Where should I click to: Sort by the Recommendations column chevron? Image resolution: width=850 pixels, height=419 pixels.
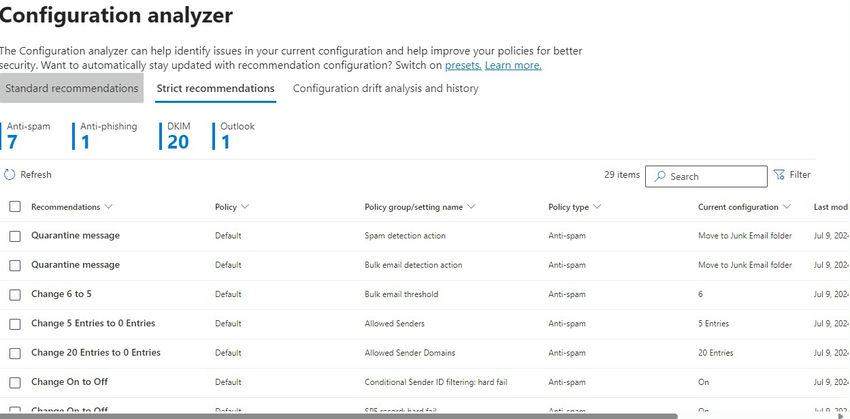pos(108,207)
